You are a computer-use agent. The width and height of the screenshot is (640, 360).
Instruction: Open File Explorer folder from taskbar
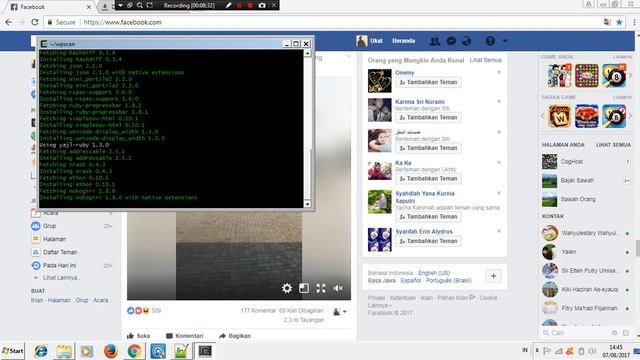(x=64, y=351)
